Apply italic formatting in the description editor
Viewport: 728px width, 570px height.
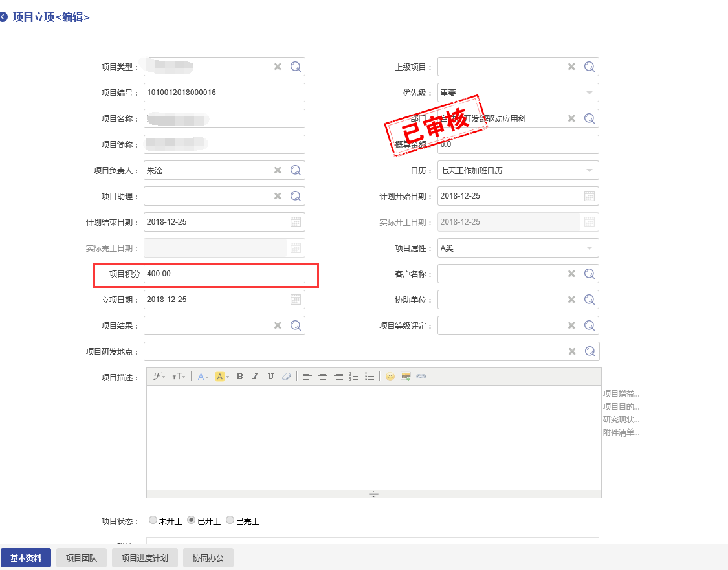[x=255, y=377]
